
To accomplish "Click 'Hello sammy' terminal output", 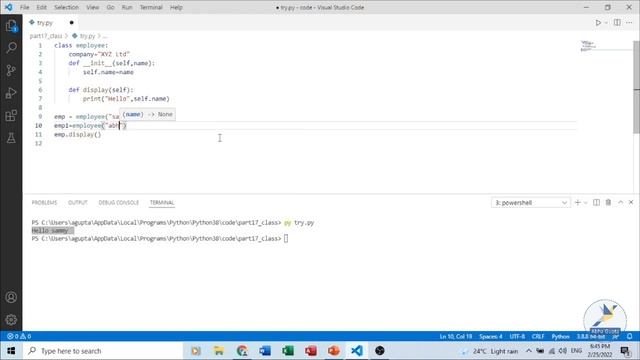I will 50,230.
